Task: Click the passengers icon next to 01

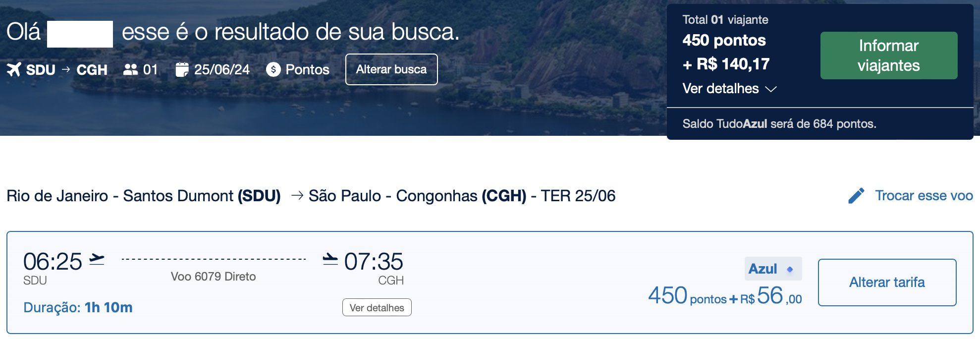Action: point(130,69)
